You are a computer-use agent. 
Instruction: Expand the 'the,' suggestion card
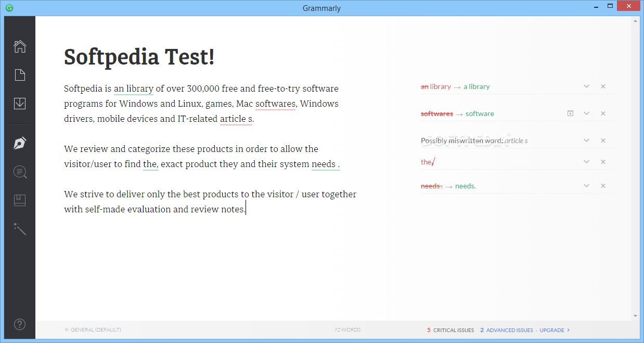click(x=586, y=162)
